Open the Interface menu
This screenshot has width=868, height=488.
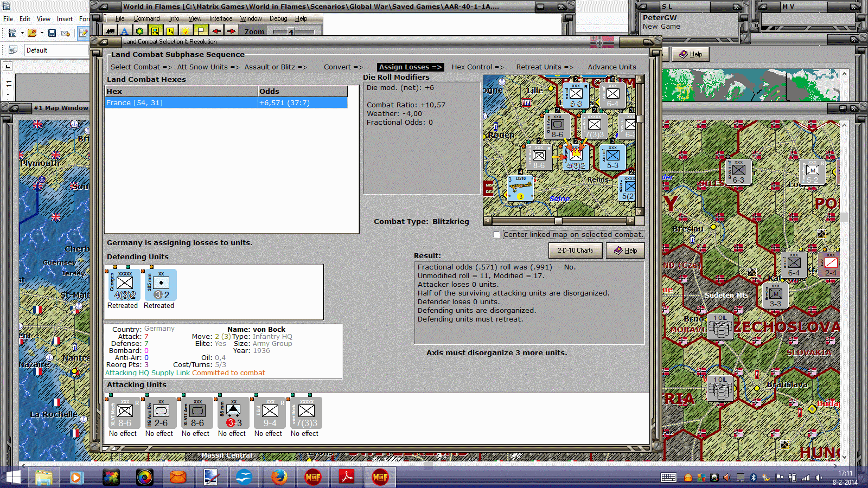[221, 18]
